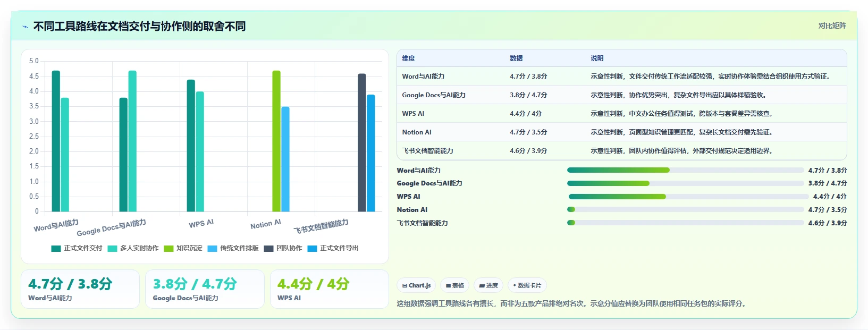Image resolution: width=868 pixels, height=330 pixels.
Task: Click the WPS AI progress bar
Action: (x=688, y=197)
